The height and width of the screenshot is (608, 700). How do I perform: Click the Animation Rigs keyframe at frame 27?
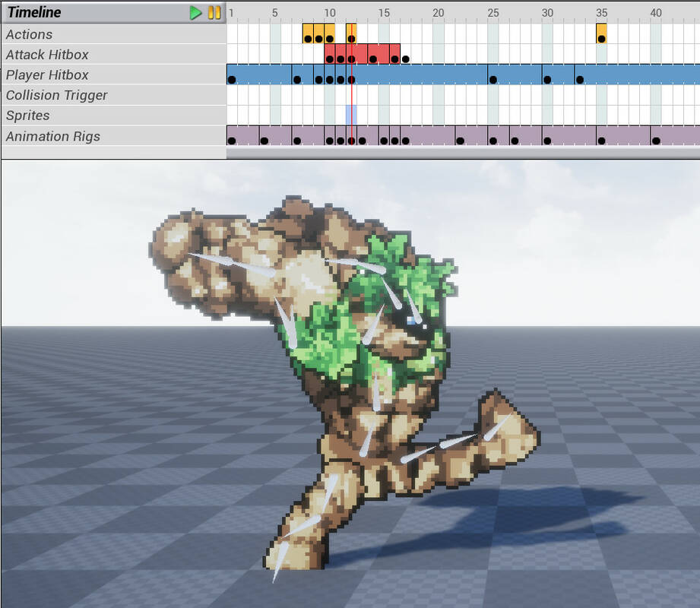(515, 141)
